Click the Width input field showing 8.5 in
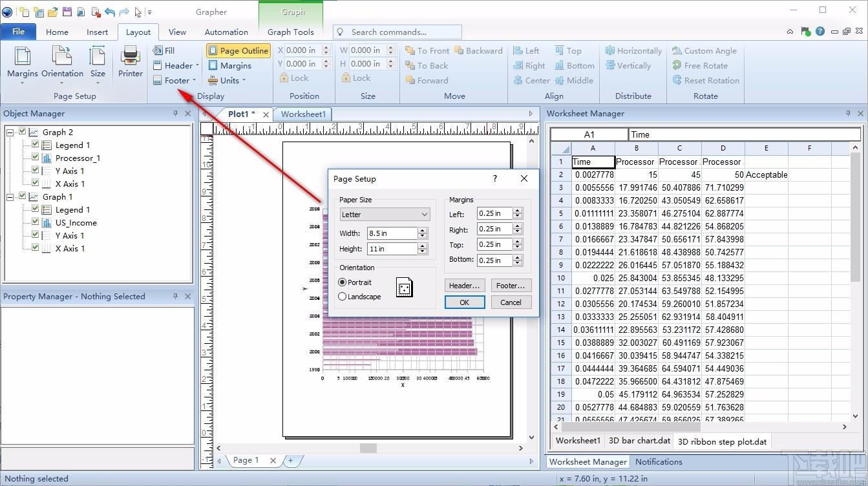The height and width of the screenshot is (486, 868). pyautogui.click(x=392, y=233)
